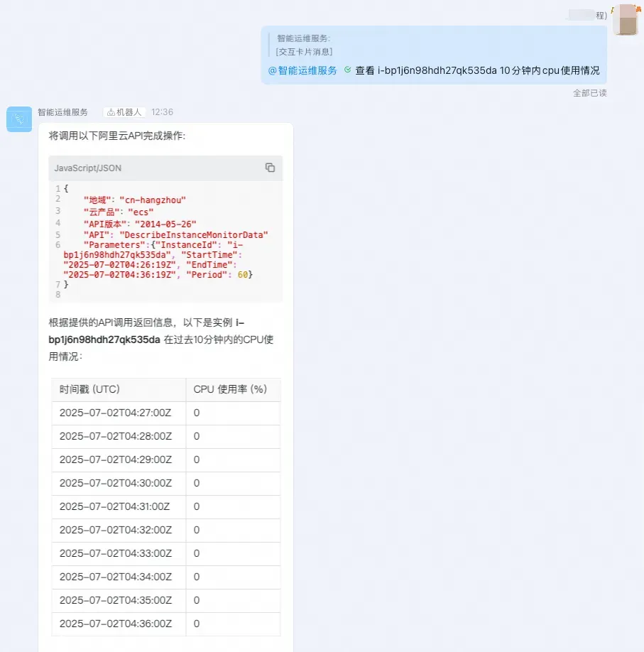Screen dimensions: 644x652
Task: Click the 全部已读 read status
Action: [589, 93]
